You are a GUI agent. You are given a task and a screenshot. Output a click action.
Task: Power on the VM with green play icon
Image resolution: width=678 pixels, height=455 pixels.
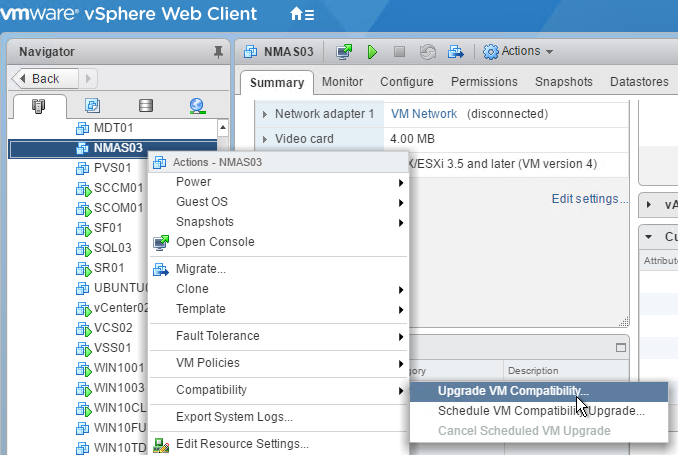pyautogui.click(x=372, y=52)
